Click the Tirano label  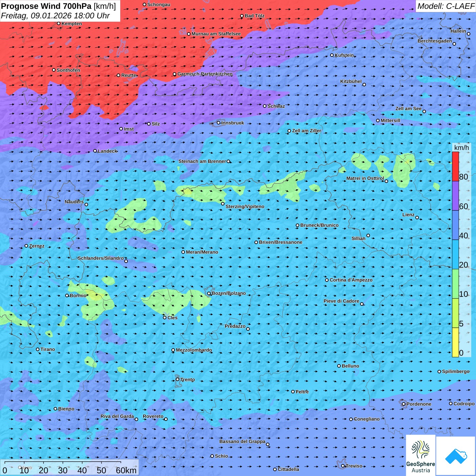click(x=48, y=349)
